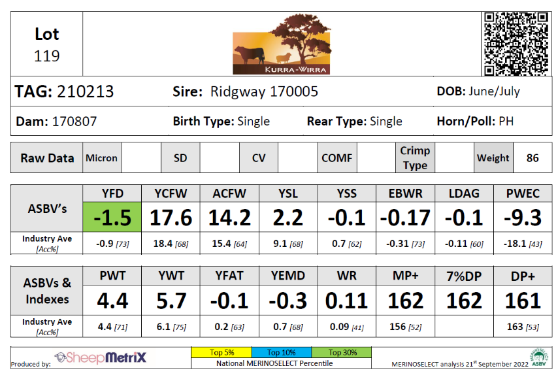Screen dimensions: 558x392
Task: Click the empty Crimp Type value box
Action: [453, 158]
